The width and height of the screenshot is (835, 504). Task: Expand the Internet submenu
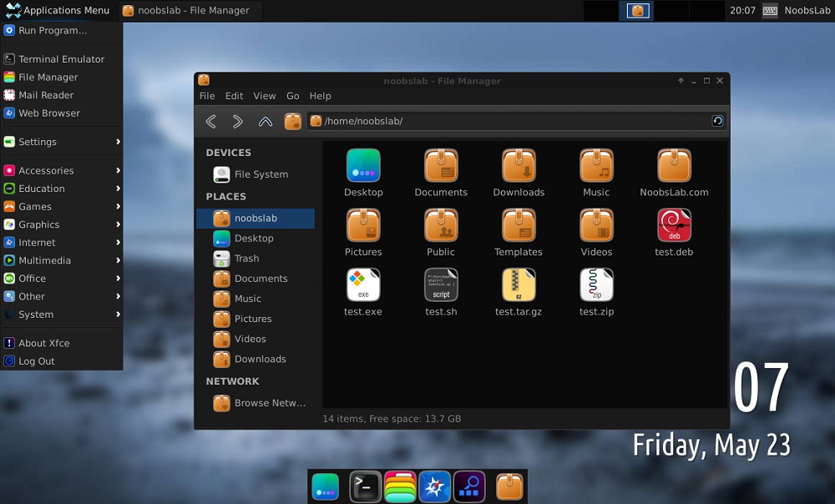pos(62,243)
